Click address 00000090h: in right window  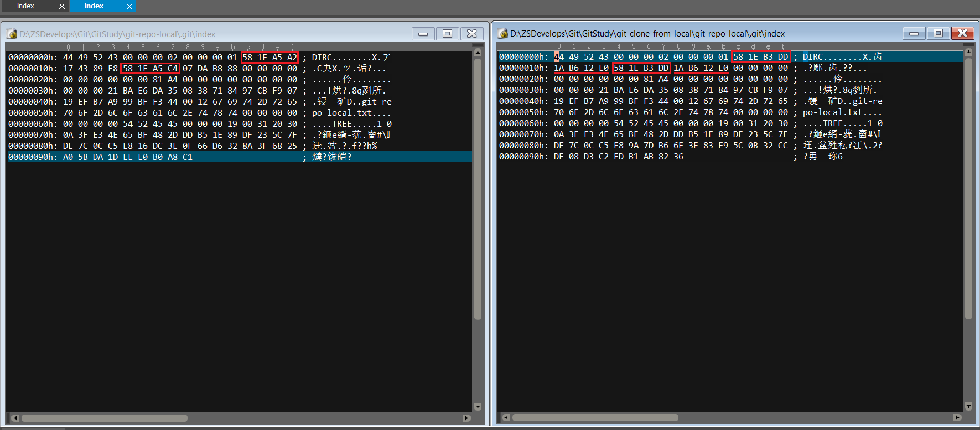click(x=524, y=157)
